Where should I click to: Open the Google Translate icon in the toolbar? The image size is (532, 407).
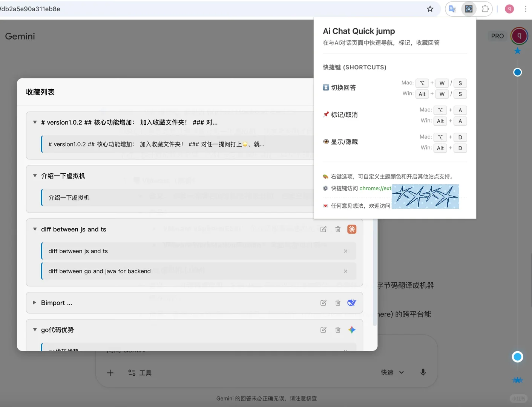(x=452, y=9)
